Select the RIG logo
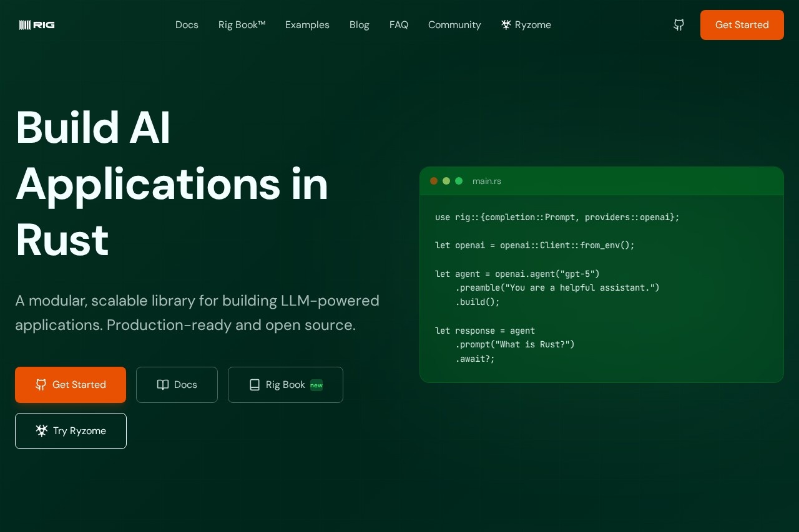Screen dimensions: 799x532 coord(36,25)
